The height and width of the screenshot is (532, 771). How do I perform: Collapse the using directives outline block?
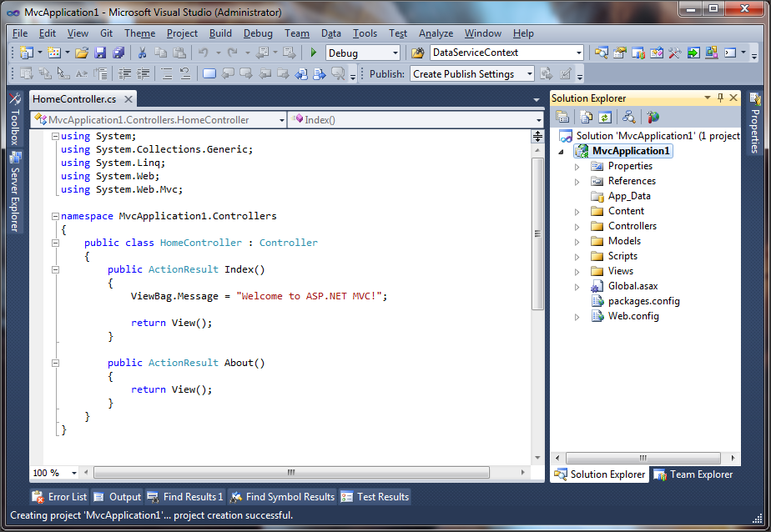(56, 136)
